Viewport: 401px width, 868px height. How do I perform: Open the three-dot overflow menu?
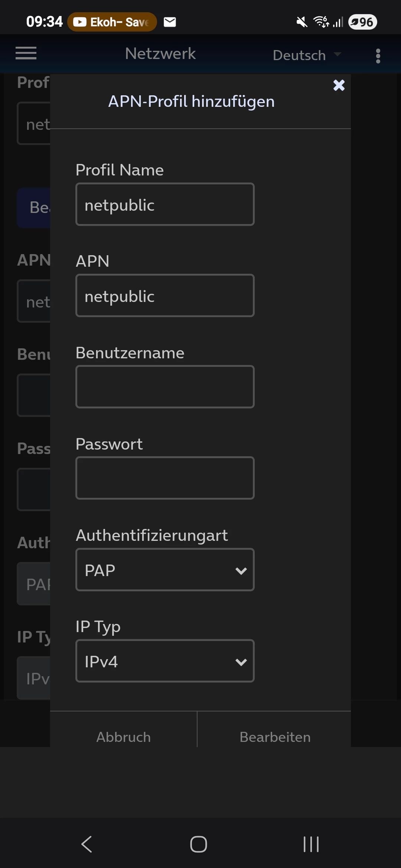pos(378,56)
